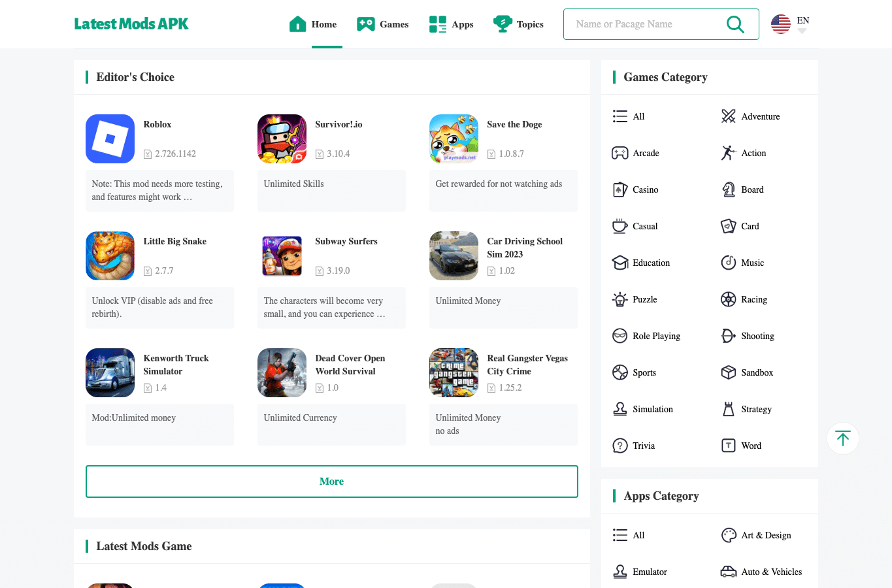Click the Casino playing card icon
This screenshot has width=892, height=588.
coord(619,189)
